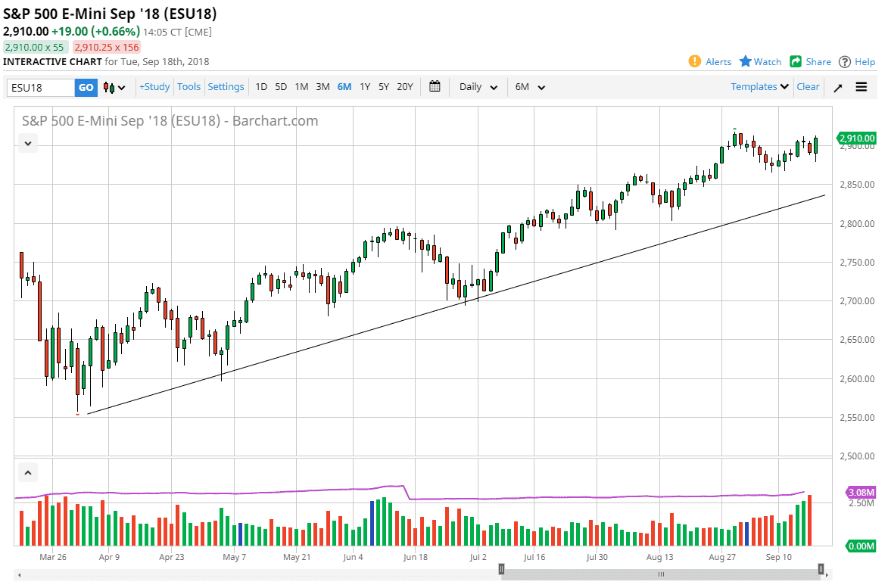Open the Daily frequency dropdown

(x=478, y=87)
